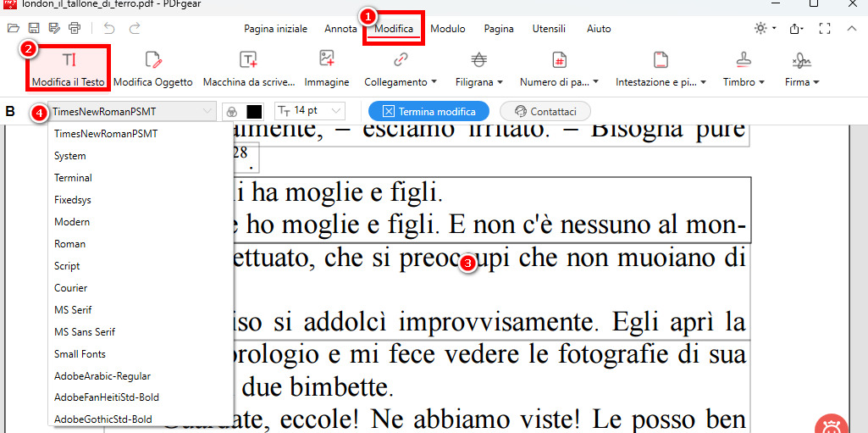Click the Print icon
The width and height of the screenshot is (868, 433).
[x=75, y=28]
